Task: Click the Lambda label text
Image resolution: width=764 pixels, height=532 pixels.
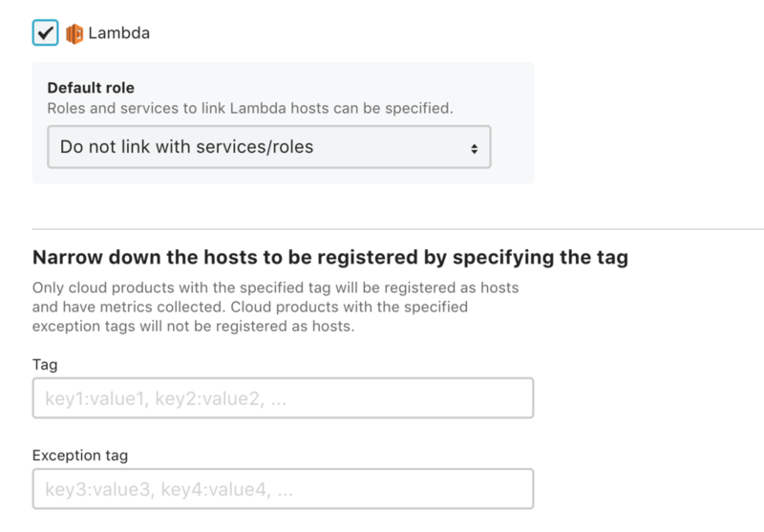Action: pyautogui.click(x=118, y=33)
